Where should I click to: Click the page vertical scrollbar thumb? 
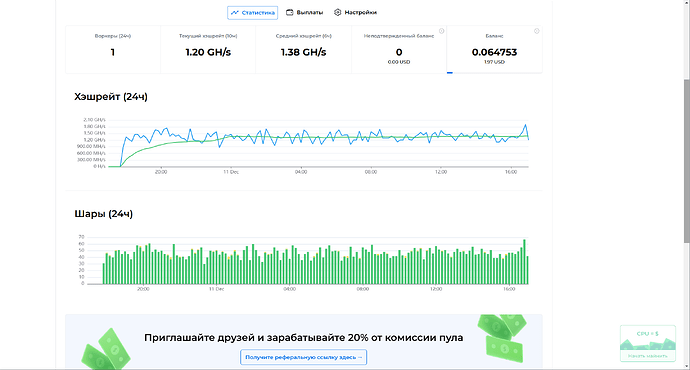tap(686, 161)
